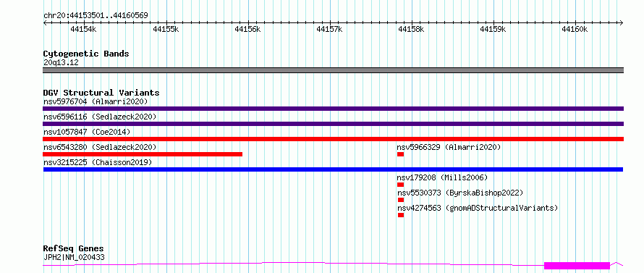The height and width of the screenshot is (273, 644).
Task: Click the nsv3215225 (Chaisson2019) label
Action: (x=98, y=162)
